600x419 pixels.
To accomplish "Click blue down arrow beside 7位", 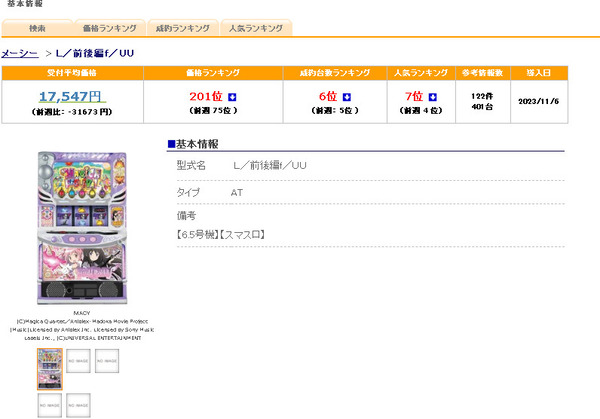I will (x=432, y=97).
